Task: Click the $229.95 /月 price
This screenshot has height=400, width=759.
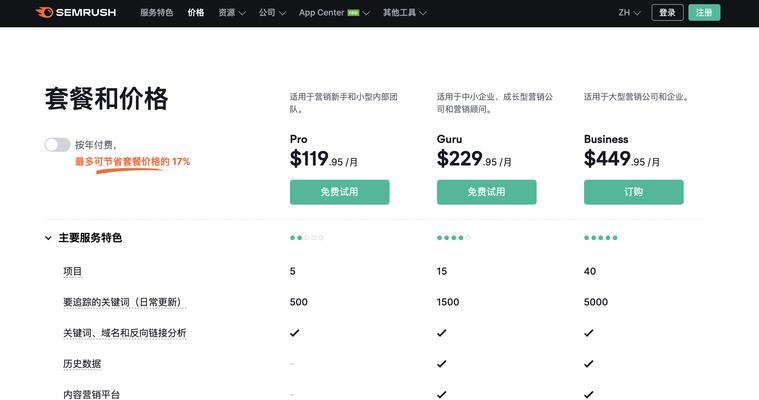Action: 474,159
